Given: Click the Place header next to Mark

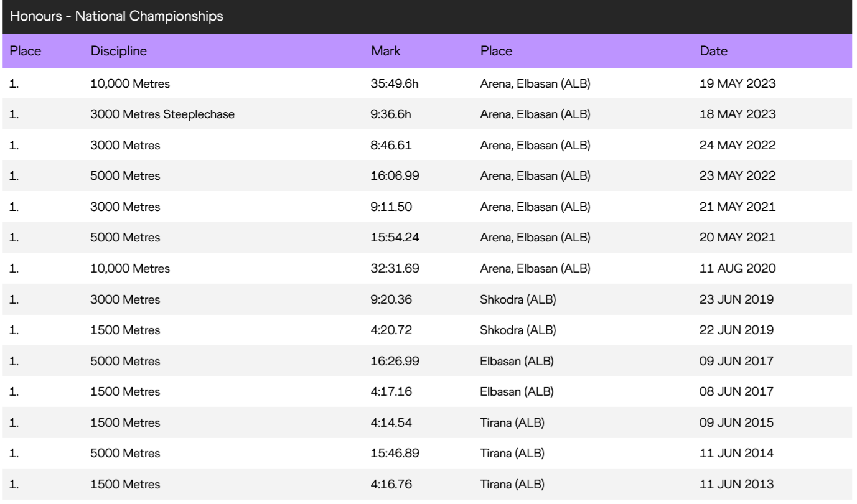Looking at the screenshot, I should (x=496, y=51).
